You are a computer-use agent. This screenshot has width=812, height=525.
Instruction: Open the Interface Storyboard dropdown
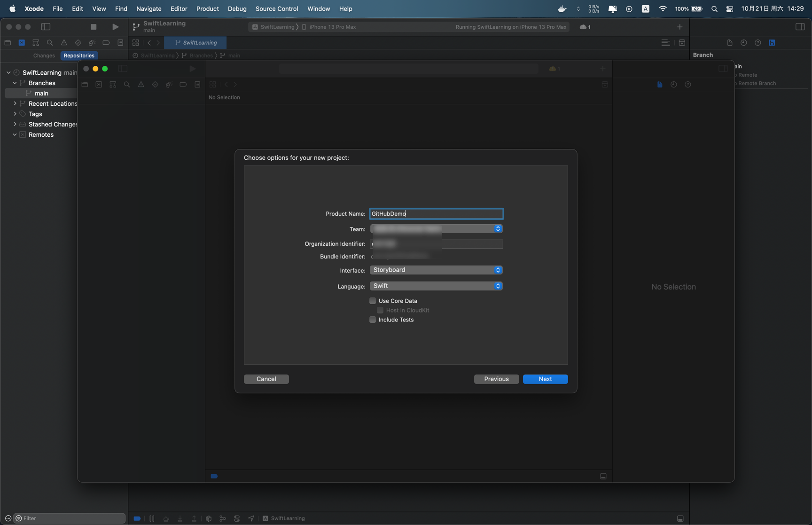(x=436, y=270)
